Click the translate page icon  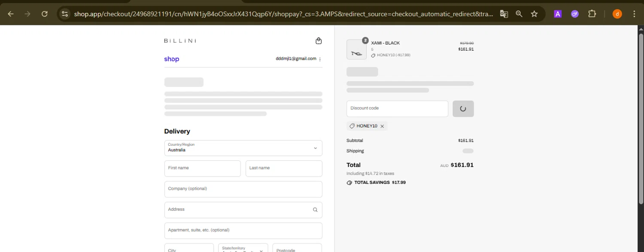(x=504, y=14)
